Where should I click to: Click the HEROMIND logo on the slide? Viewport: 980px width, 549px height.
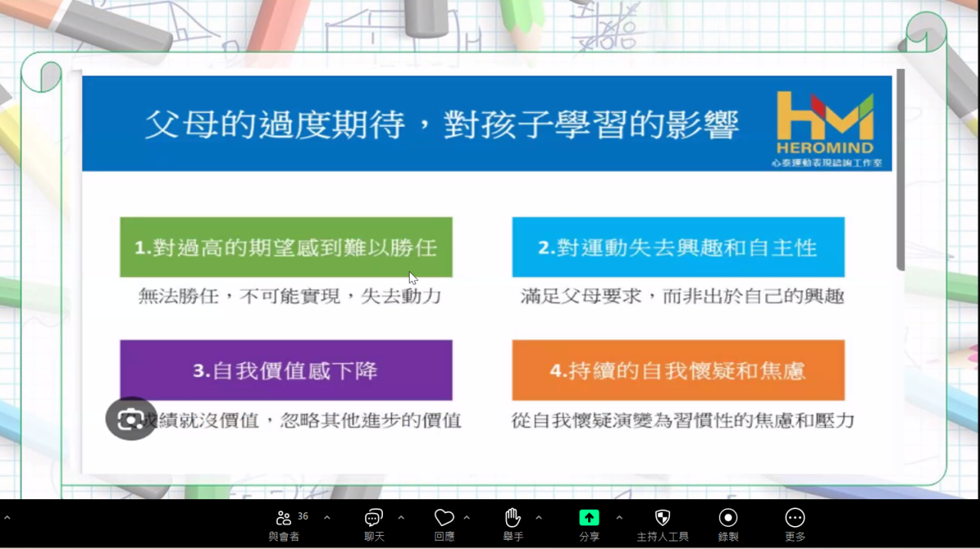pyautogui.click(x=825, y=126)
